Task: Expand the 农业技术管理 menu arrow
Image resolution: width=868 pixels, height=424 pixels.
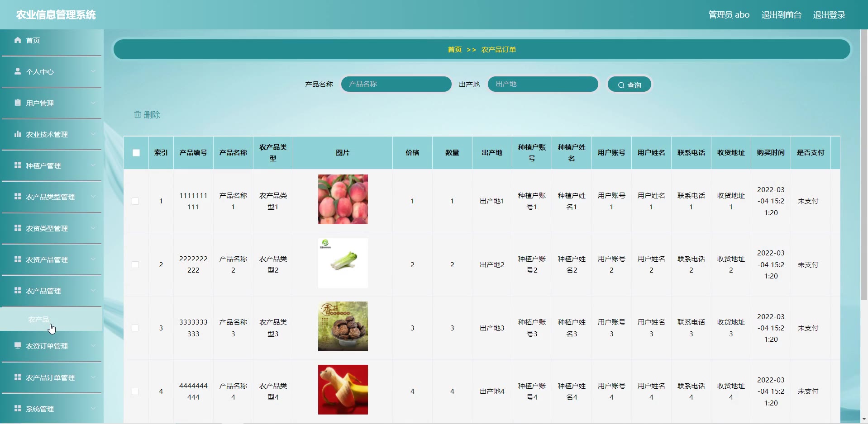Action: coord(93,134)
